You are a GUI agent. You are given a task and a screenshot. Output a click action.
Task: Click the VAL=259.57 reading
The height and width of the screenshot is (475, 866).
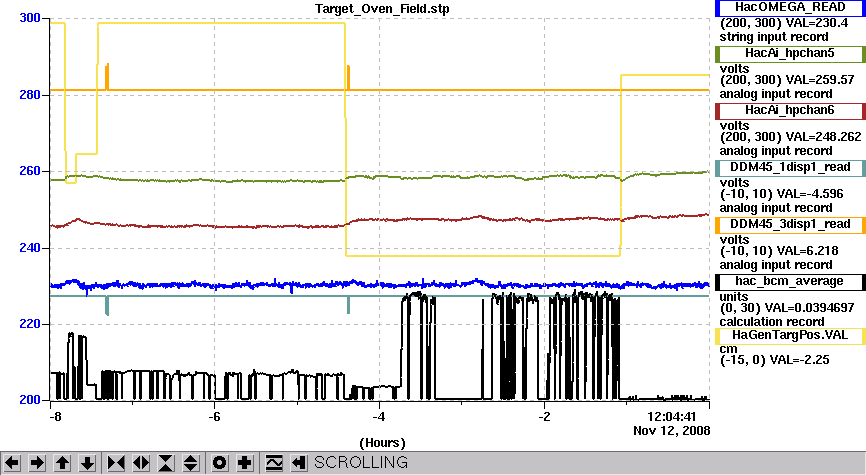pos(820,80)
